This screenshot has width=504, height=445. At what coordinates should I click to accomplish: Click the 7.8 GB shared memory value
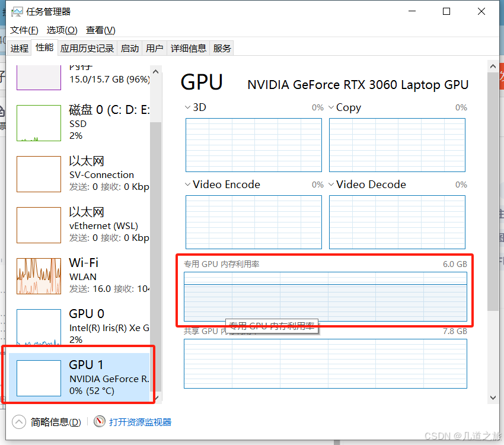[455, 331]
